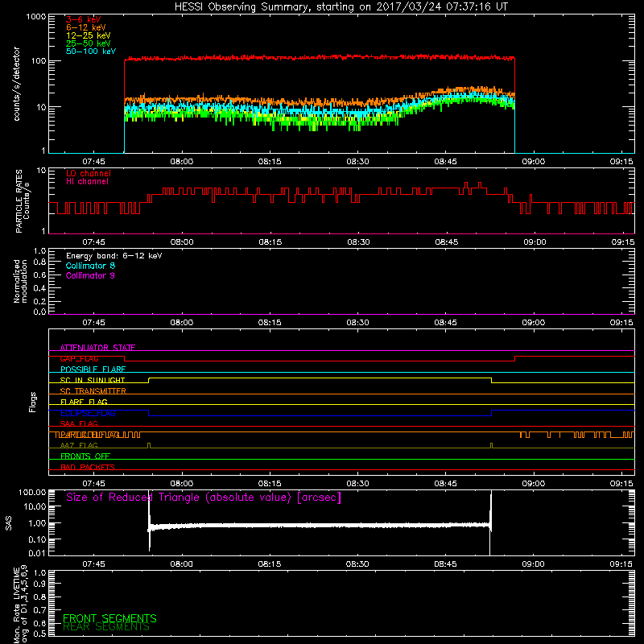Click the 0.9 tick on livetime axis
Viewport: 644px width, 644px height.
tap(39, 584)
